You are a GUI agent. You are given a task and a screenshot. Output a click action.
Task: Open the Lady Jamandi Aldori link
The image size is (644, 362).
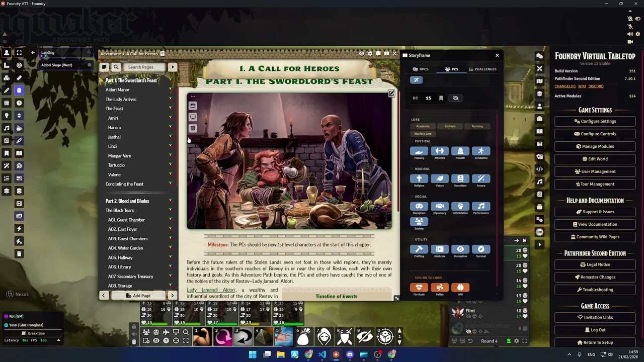click(x=211, y=290)
